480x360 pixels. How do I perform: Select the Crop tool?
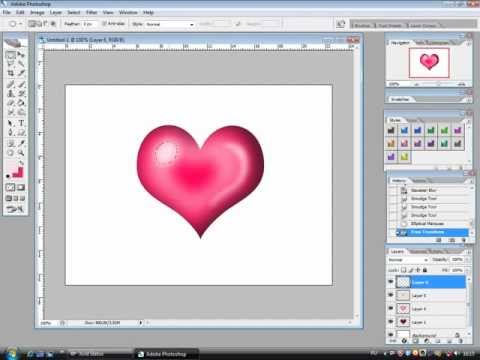[x=11, y=73]
